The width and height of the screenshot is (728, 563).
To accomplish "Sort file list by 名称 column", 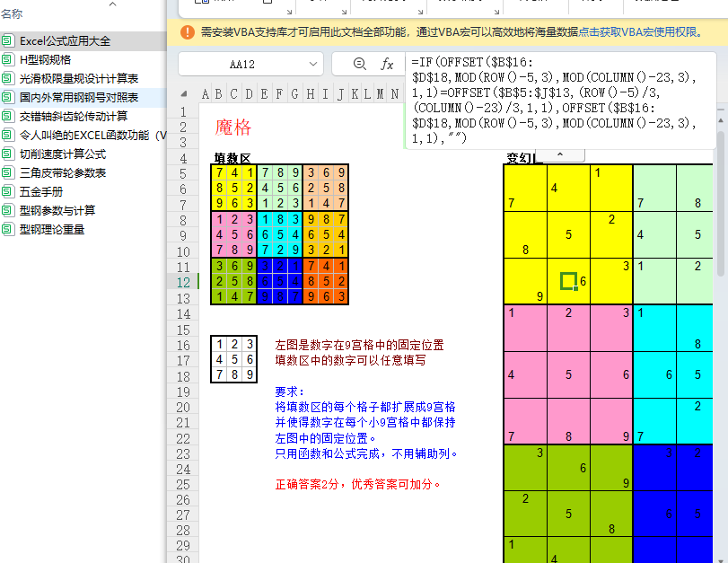I will click(12, 14).
